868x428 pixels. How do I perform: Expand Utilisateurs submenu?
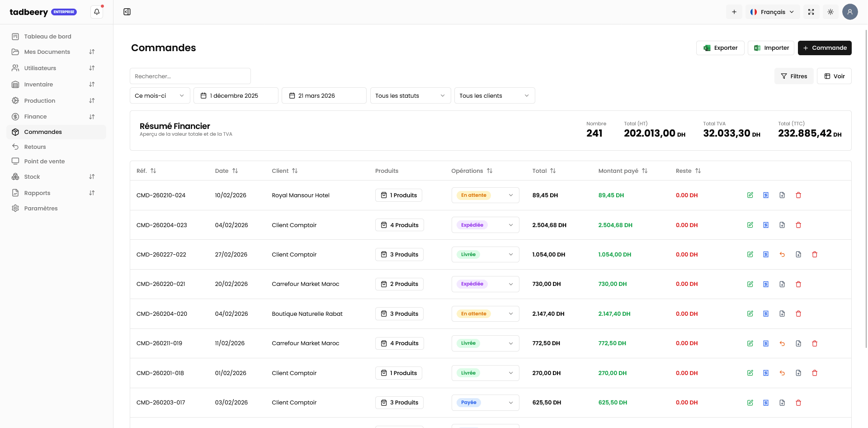(x=92, y=68)
